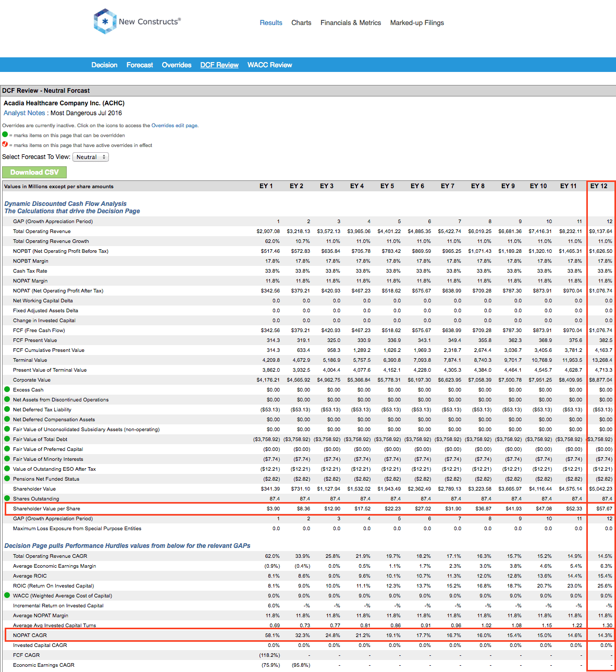Follow the Overrides edit page link

pyautogui.click(x=174, y=126)
